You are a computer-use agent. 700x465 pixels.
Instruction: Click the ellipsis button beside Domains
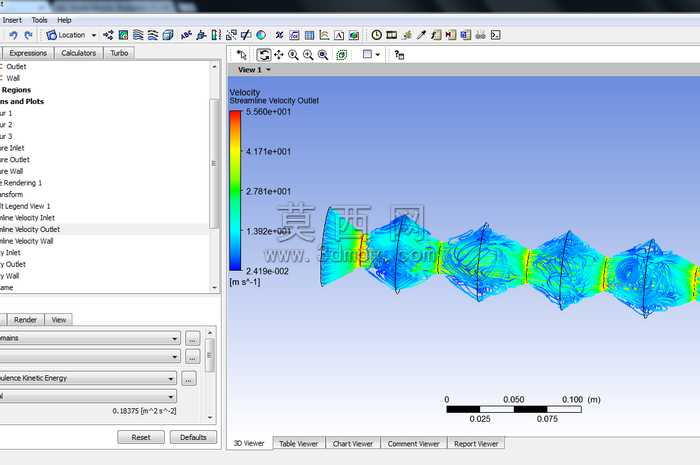[x=192, y=339]
